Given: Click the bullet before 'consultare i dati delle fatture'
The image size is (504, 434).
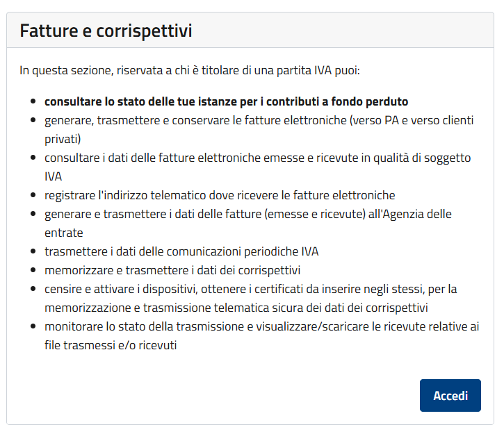Looking at the screenshot, I should point(33,158).
